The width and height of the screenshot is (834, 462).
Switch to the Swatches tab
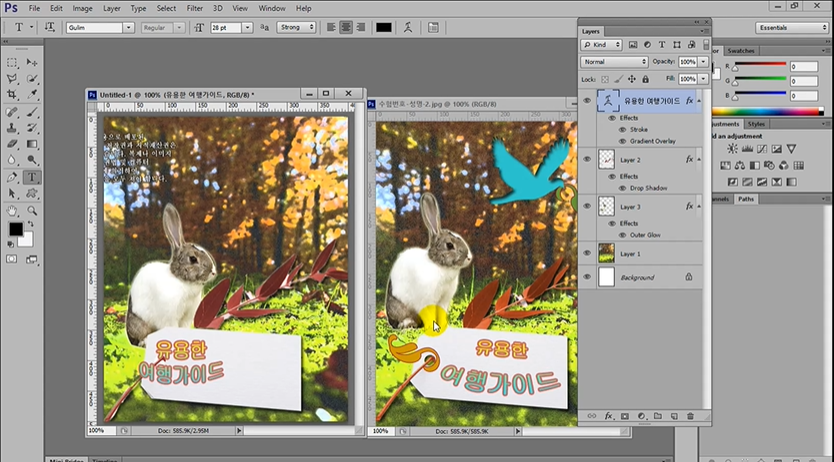pyautogui.click(x=740, y=51)
